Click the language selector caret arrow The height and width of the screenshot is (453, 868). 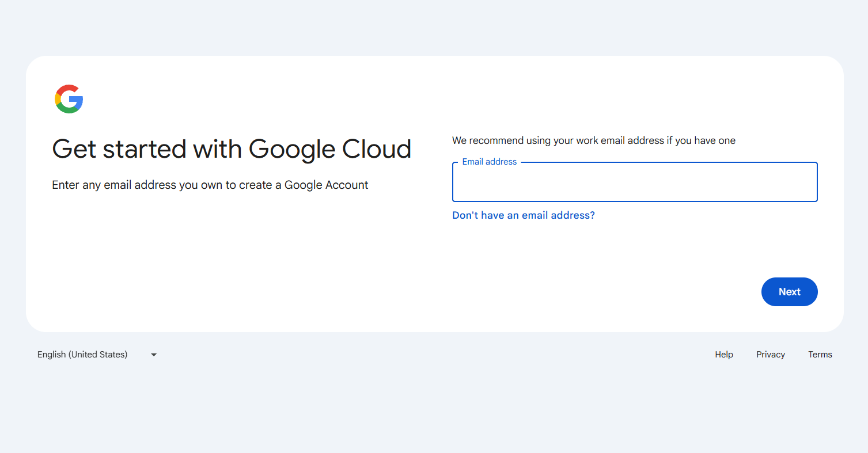pos(154,355)
